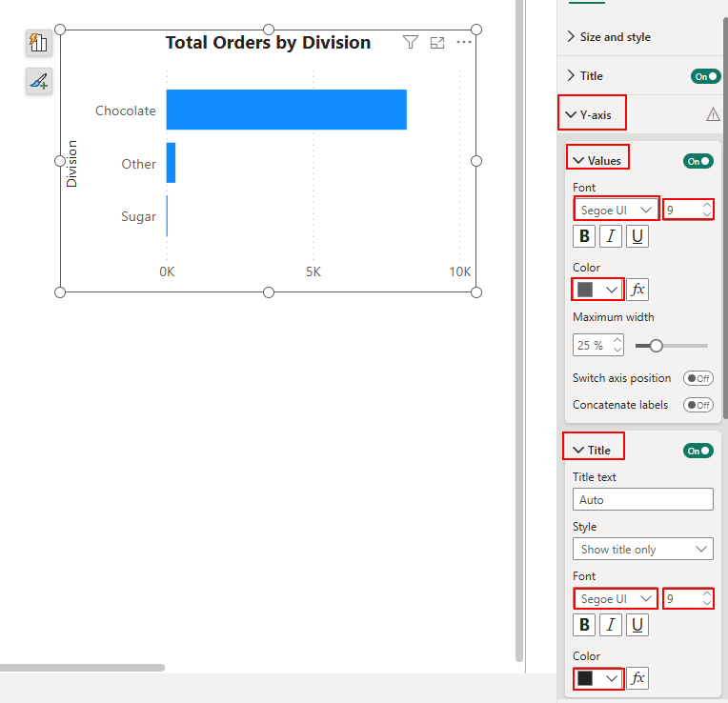Open fx conditional formatting for values color

(637, 290)
